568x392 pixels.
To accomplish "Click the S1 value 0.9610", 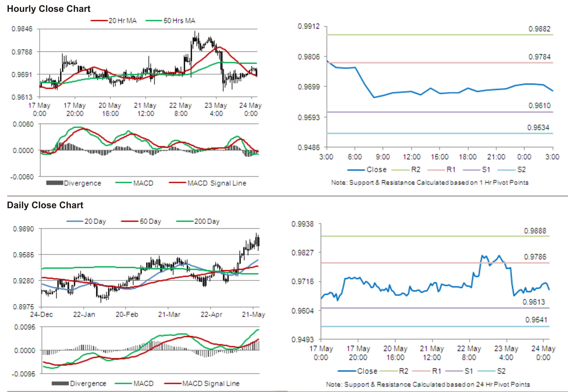I will pyautogui.click(x=539, y=106).
